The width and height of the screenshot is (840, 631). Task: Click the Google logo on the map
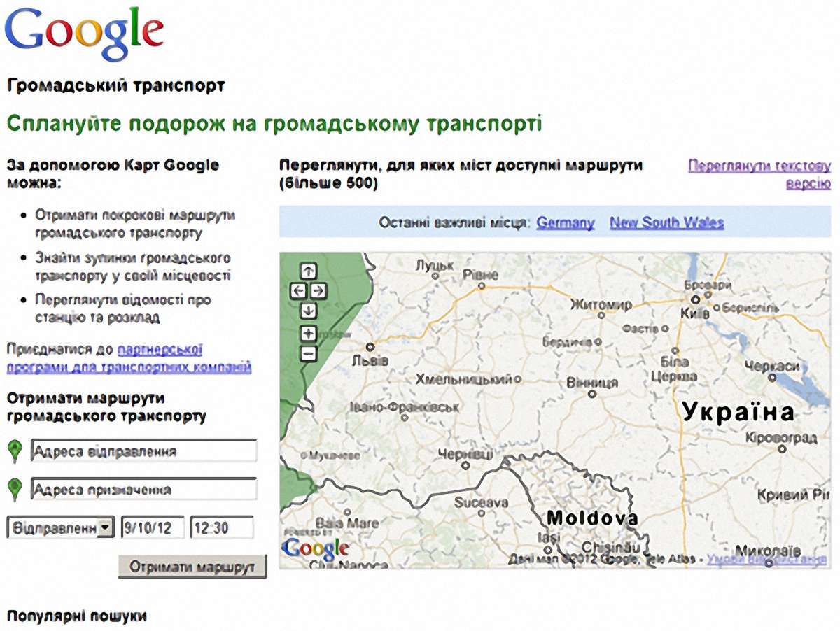pos(316,549)
